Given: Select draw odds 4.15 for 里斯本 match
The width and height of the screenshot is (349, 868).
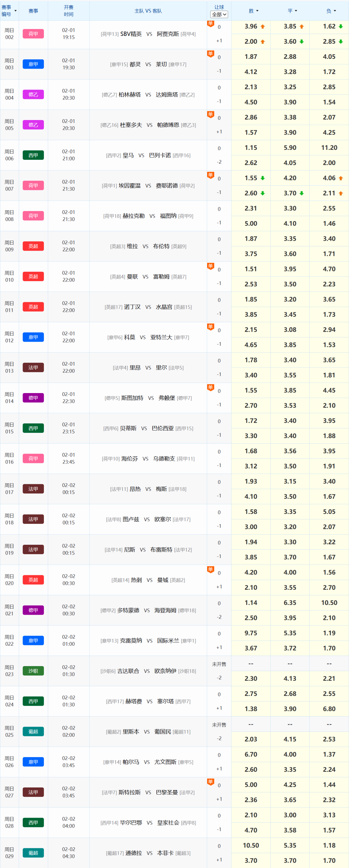Looking at the screenshot, I should [290, 739].
